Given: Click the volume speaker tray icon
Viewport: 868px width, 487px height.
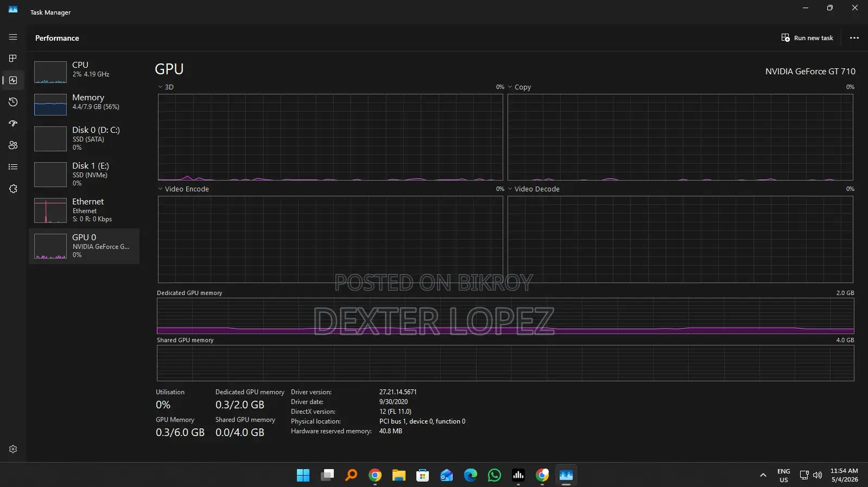Looking at the screenshot, I should (x=818, y=476).
